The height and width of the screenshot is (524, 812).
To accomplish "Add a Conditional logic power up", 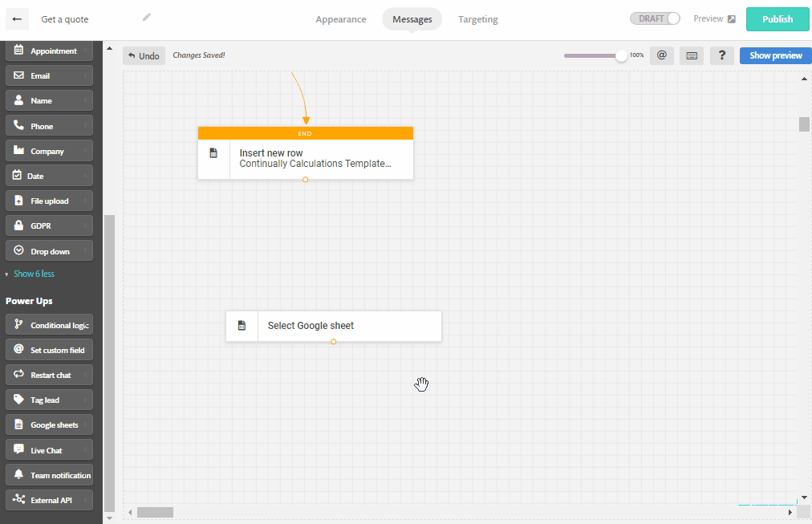I will pos(49,325).
